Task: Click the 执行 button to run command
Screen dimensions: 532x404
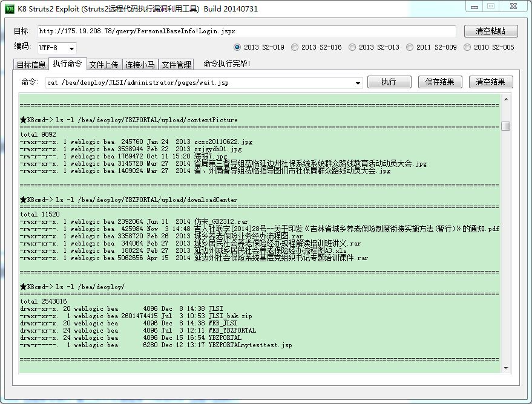Action: click(389, 82)
